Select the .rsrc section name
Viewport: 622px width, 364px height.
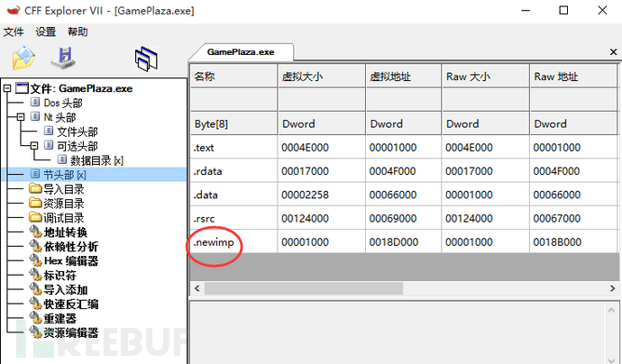tap(204, 218)
